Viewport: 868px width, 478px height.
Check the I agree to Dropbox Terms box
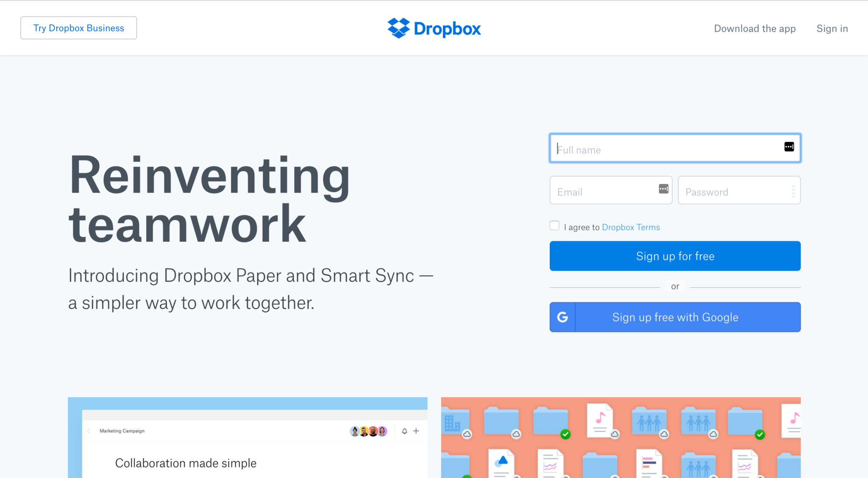[554, 226]
